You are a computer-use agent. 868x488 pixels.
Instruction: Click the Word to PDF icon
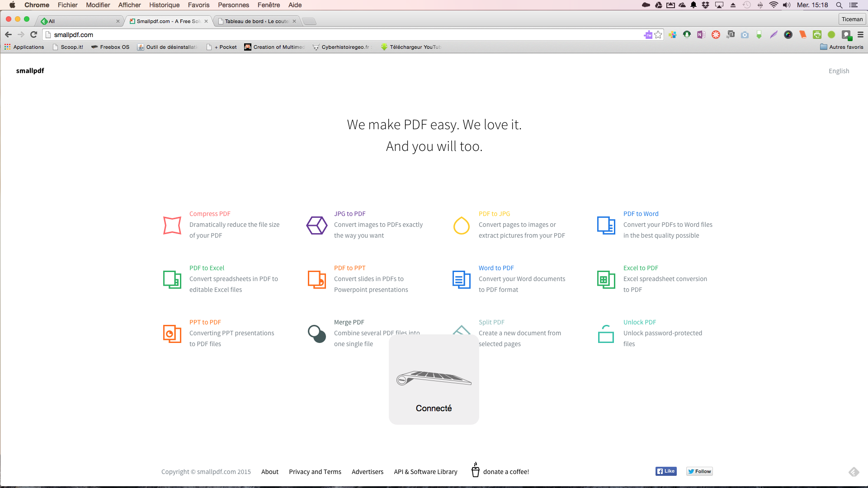[462, 279]
